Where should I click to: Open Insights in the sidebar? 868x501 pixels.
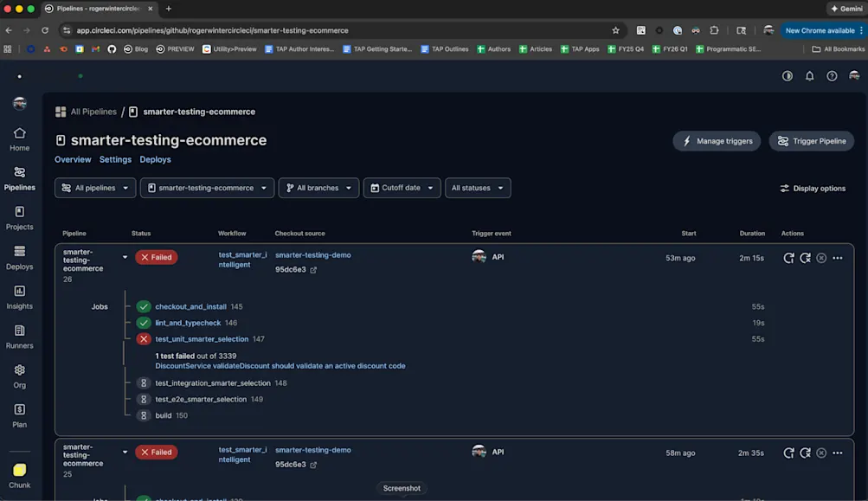click(19, 298)
